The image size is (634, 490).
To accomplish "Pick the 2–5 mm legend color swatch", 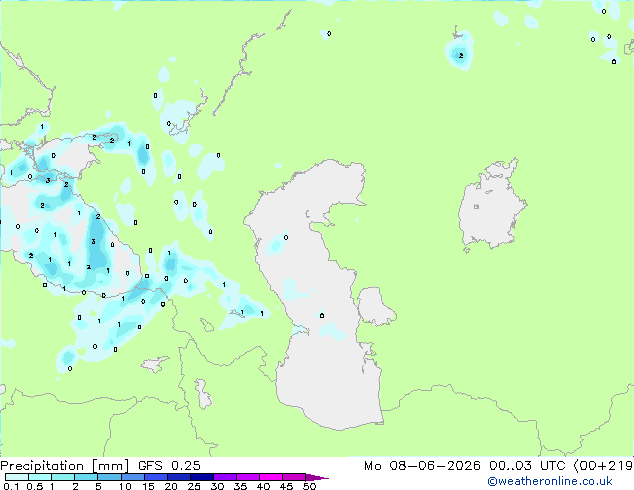I will pyautogui.click(x=86, y=477).
